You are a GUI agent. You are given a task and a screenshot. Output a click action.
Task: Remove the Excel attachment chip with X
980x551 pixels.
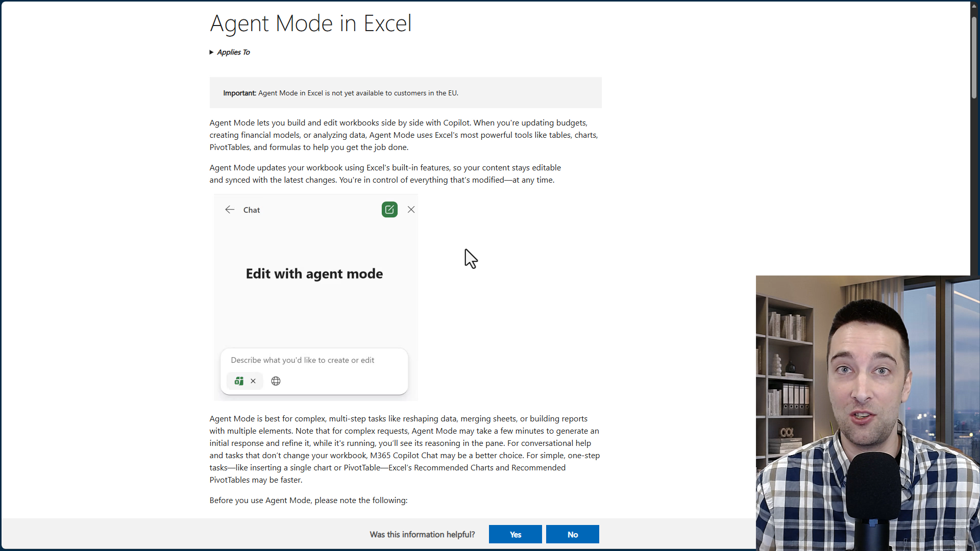point(253,381)
